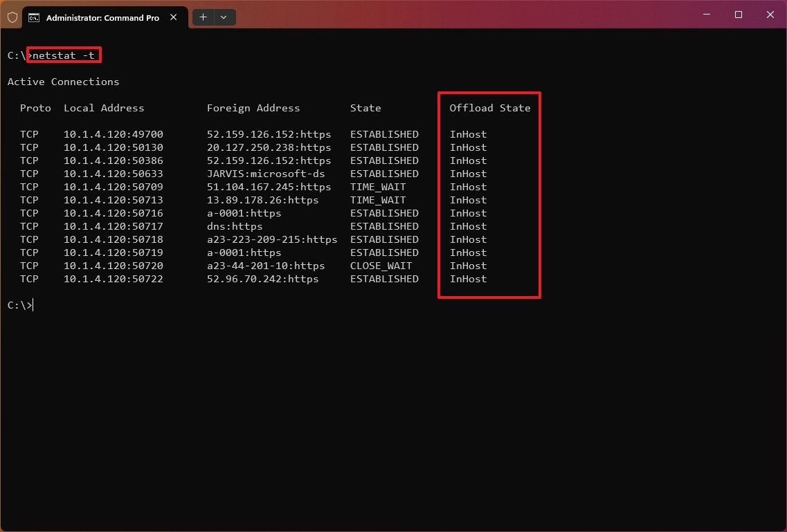Click the administrator shield icon

pyautogui.click(x=12, y=17)
